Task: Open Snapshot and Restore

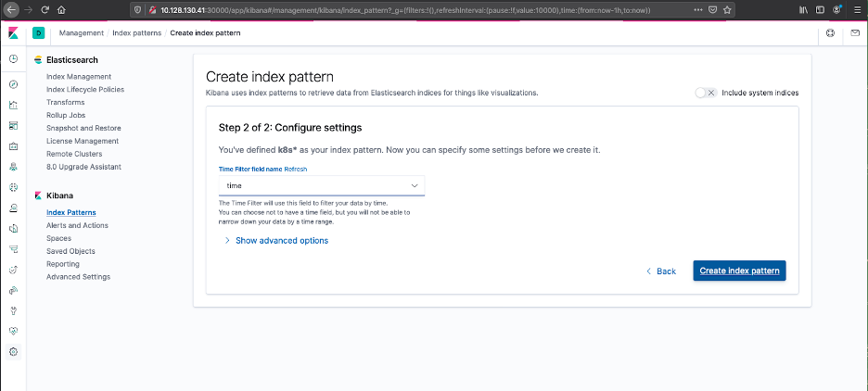Action: point(83,128)
